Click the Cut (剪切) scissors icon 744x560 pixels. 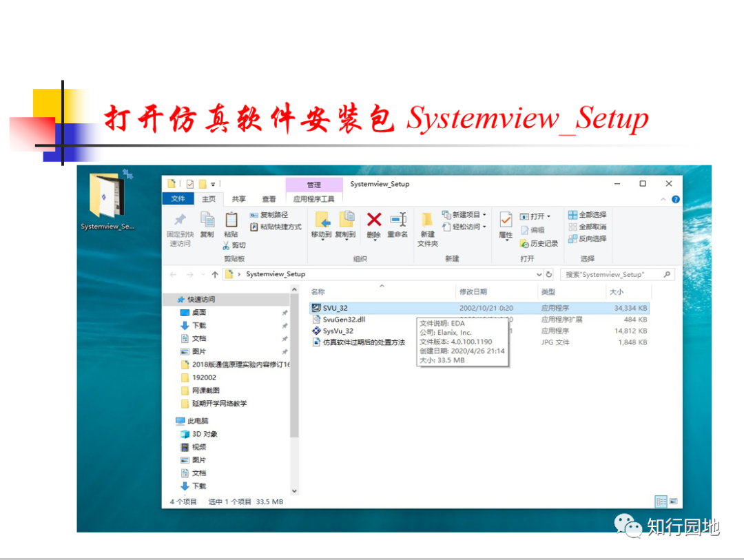click(227, 245)
